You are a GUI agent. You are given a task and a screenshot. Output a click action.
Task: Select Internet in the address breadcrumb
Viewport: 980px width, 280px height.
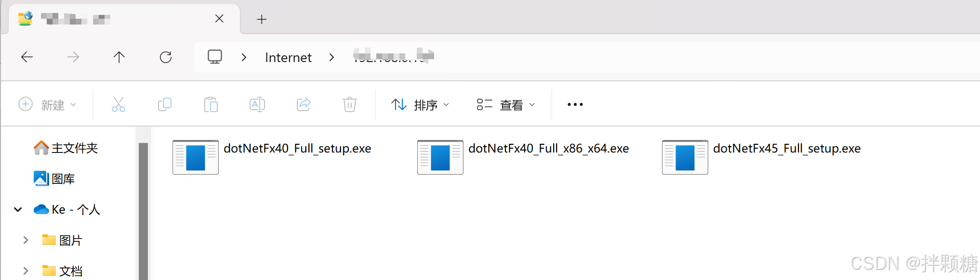tap(288, 58)
